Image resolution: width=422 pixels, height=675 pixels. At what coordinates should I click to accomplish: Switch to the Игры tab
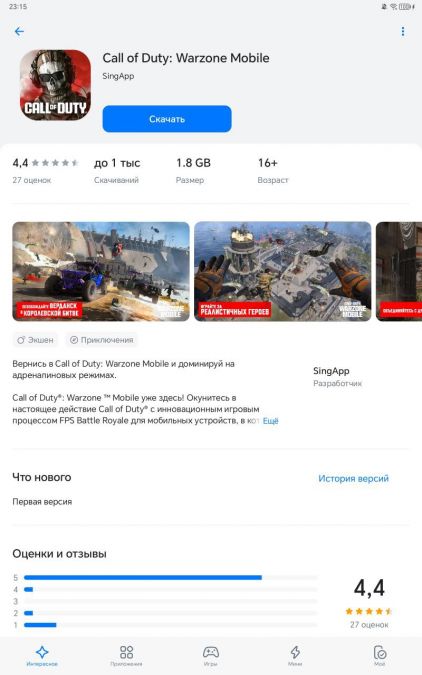[x=211, y=656]
